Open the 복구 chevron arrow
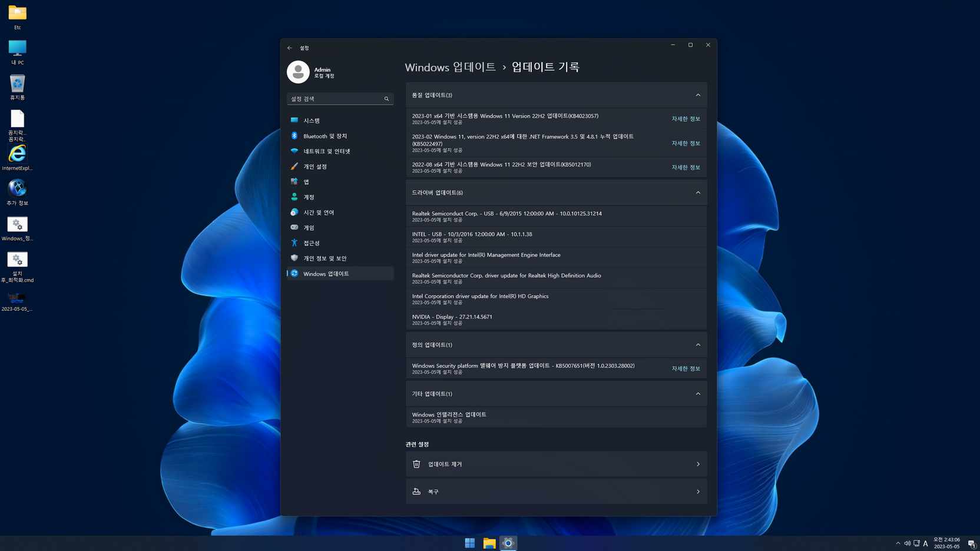 698,492
